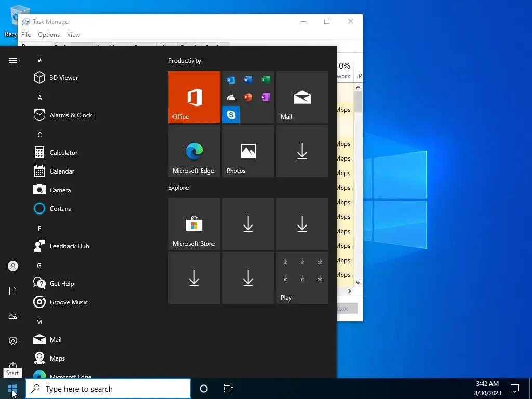Click the Excel icon in the Office folder tile
The height and width of the screenshot is (399, 532).
265,79
